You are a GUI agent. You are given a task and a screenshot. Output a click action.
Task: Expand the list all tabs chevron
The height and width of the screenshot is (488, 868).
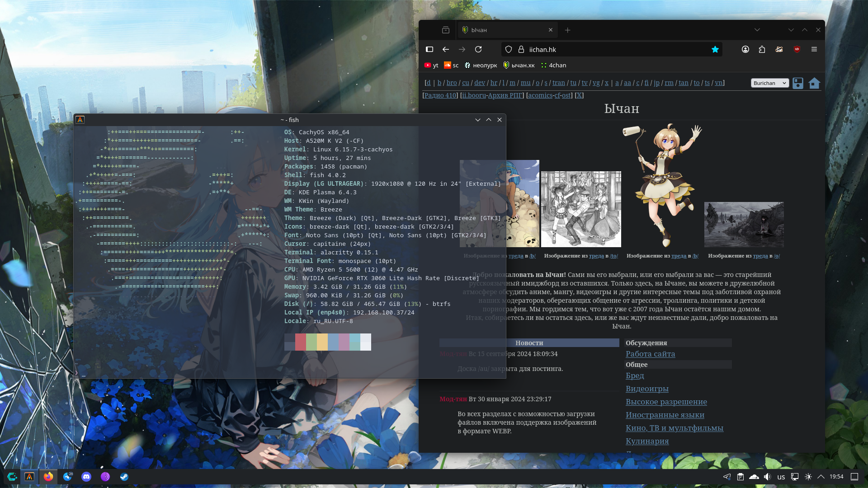[x=757, y=30]
